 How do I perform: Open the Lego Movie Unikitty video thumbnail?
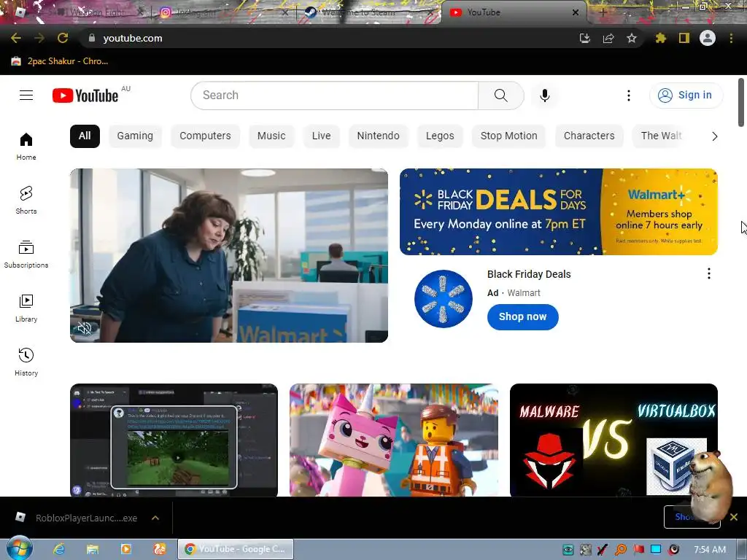[x=394, y=440]
